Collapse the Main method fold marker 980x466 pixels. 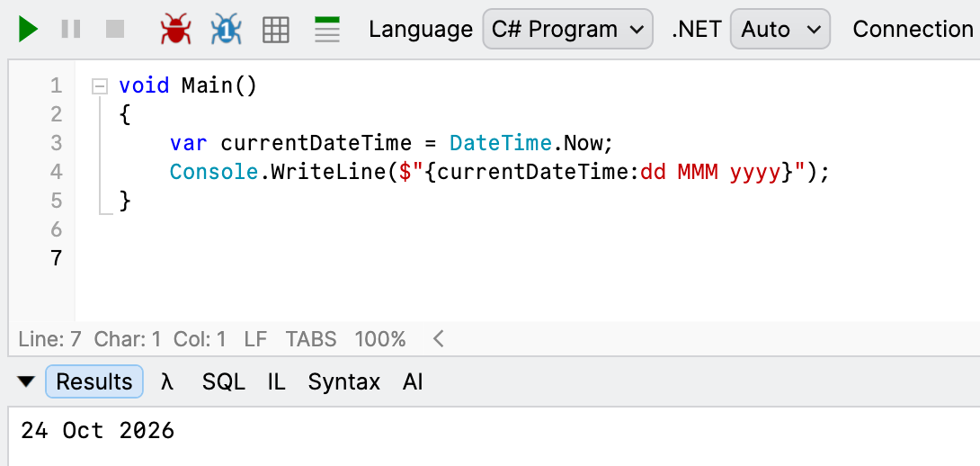tap(100, 85)
